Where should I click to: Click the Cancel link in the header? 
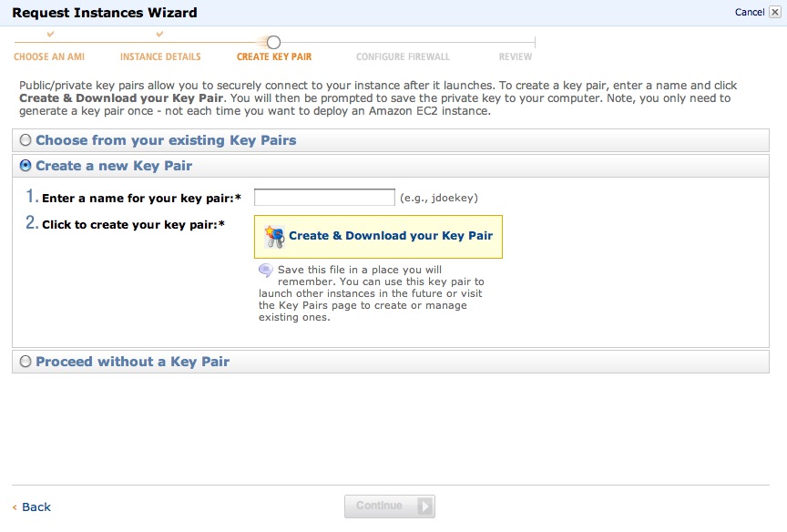click(x=750, y=12)
